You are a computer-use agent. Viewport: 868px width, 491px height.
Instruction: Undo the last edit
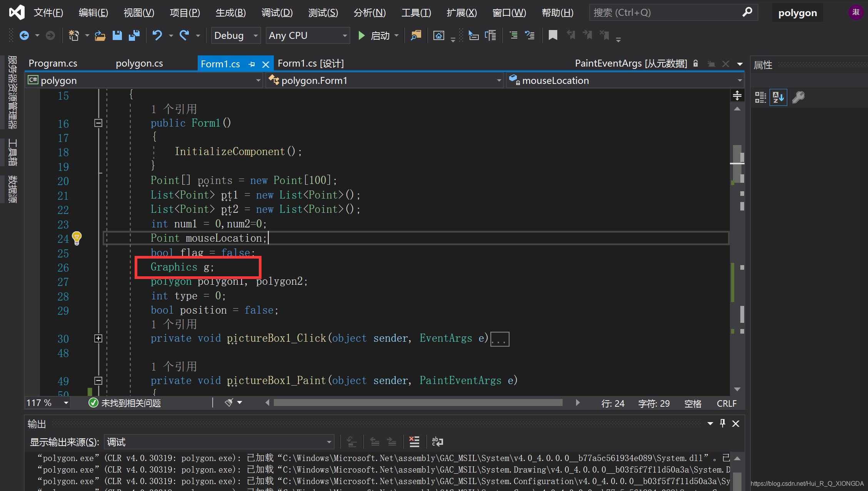pos(157,36)
